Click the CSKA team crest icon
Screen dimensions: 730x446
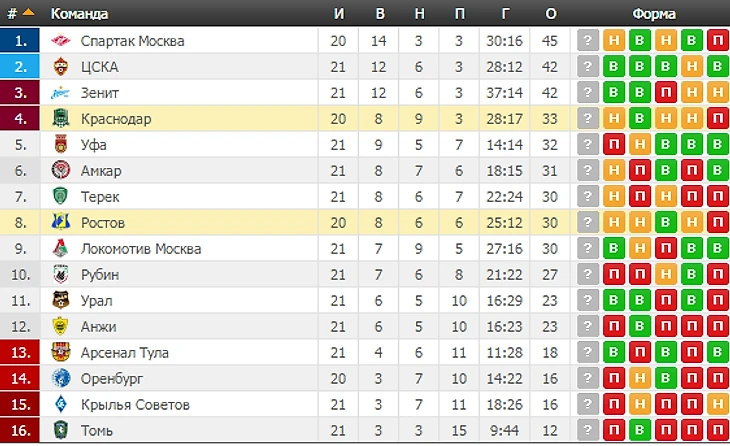(x=60, y=67)
